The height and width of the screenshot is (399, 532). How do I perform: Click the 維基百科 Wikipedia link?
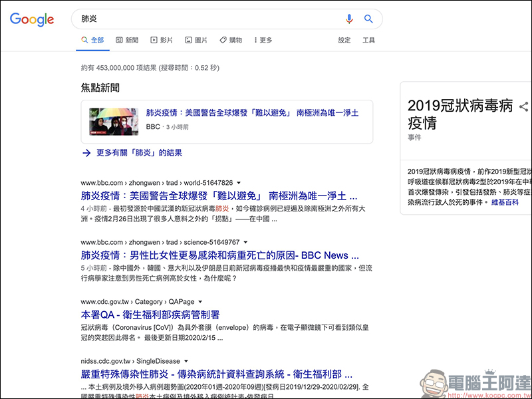pos(505,201)
